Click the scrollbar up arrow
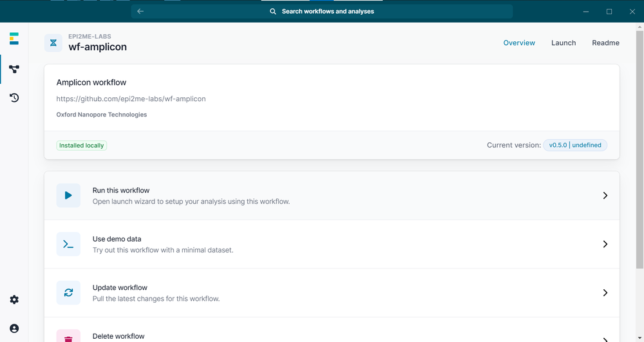The image size is (644, 342). 639,27
